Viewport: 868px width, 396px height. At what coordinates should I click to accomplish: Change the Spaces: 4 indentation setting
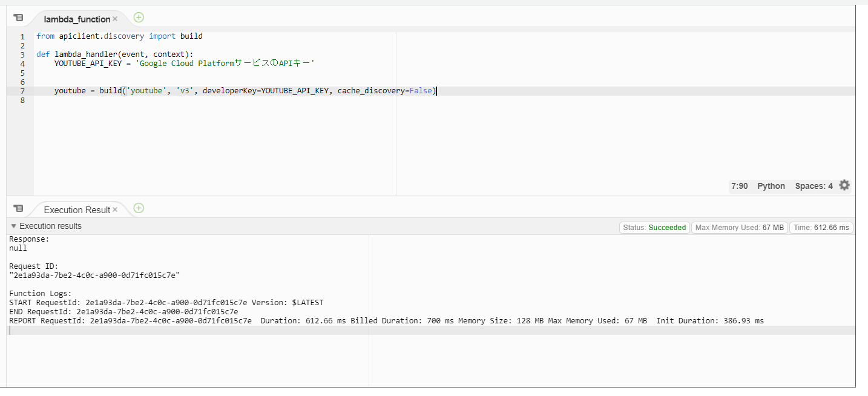click(x=814, y=186)
